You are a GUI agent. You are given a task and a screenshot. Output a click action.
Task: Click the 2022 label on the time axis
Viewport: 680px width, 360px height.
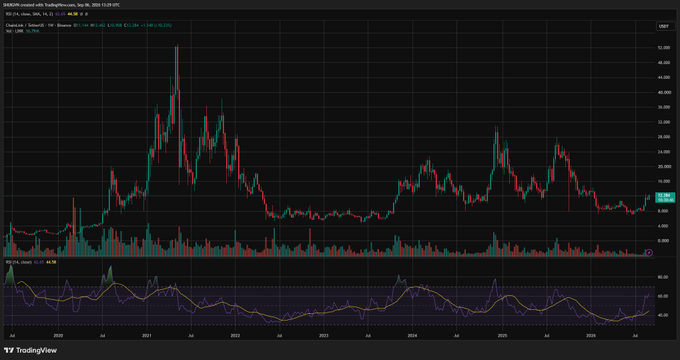click(235, 336)
